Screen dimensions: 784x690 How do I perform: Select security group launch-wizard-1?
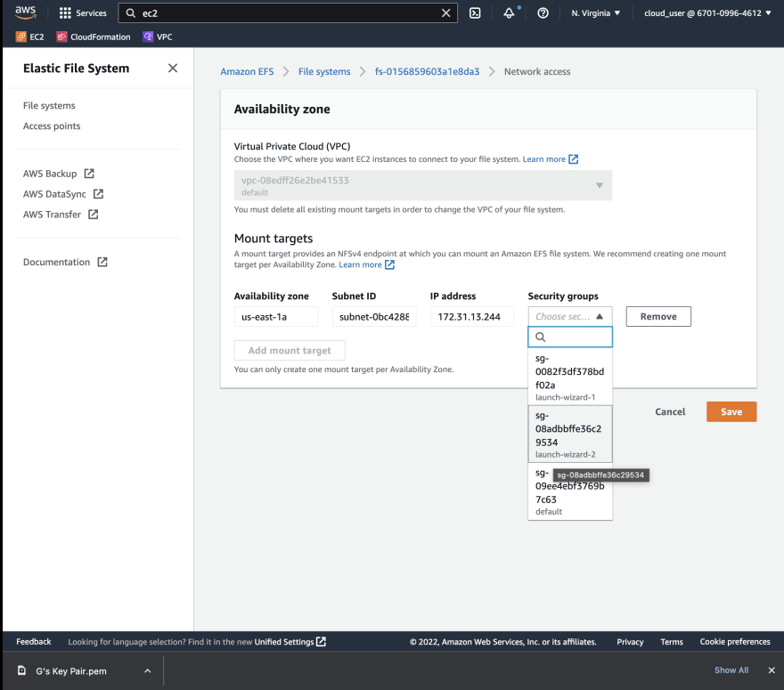click(x=570, y=377)
